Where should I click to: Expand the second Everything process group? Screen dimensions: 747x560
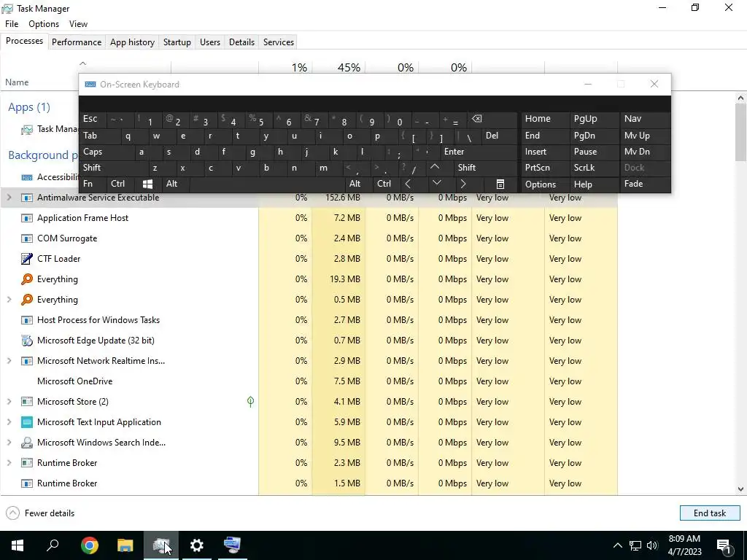[9, 300]
